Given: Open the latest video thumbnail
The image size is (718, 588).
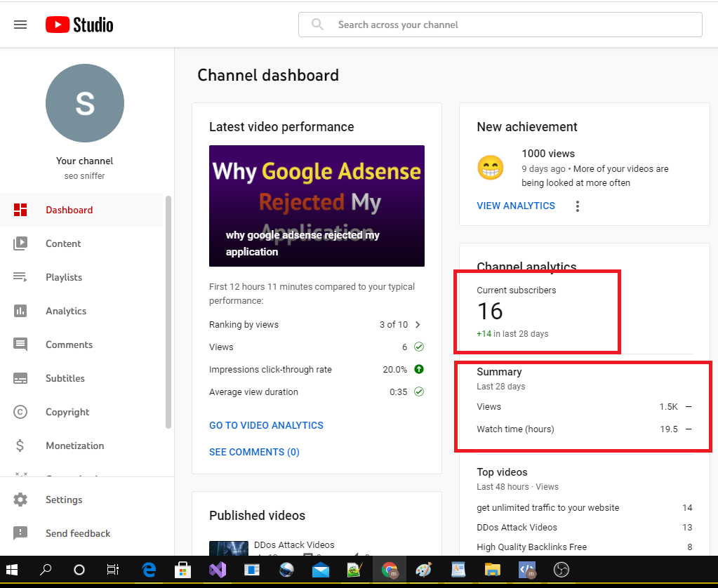Looking at the screenshot, I should 317,206.
